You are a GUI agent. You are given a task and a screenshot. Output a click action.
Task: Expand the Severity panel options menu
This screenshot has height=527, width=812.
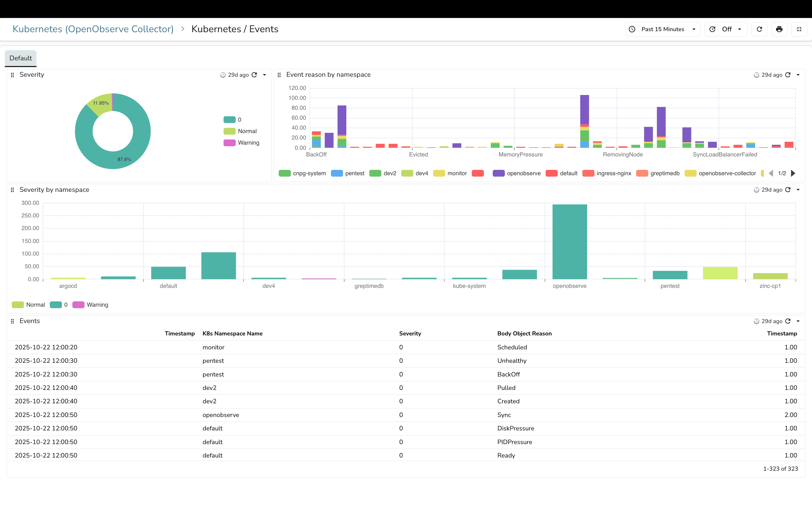265,75
